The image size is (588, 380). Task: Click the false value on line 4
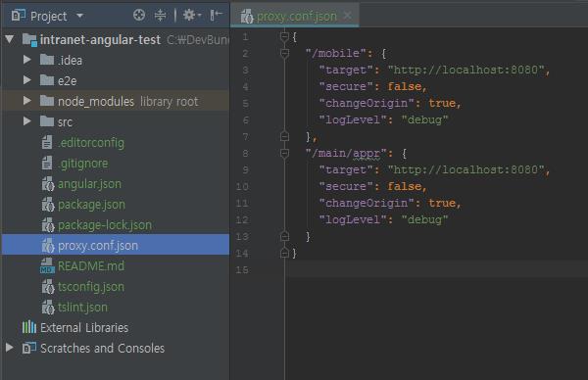[x=404, y=86]
